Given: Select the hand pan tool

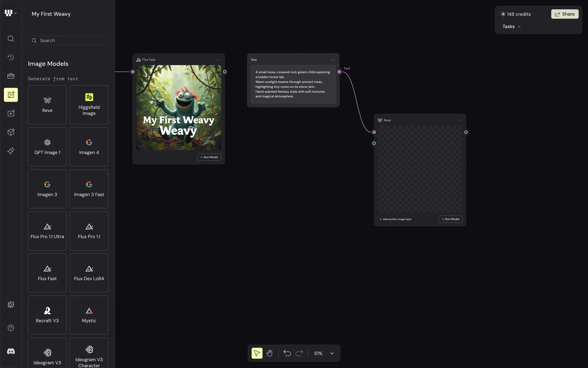Looking at the screenshot, I should point(269,353).
